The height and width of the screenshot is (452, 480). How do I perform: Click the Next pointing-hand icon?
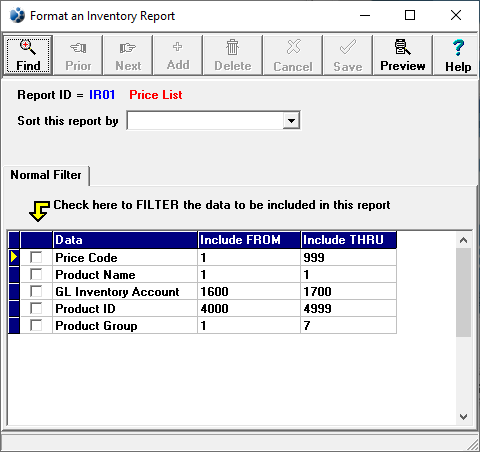pos(128,48)
